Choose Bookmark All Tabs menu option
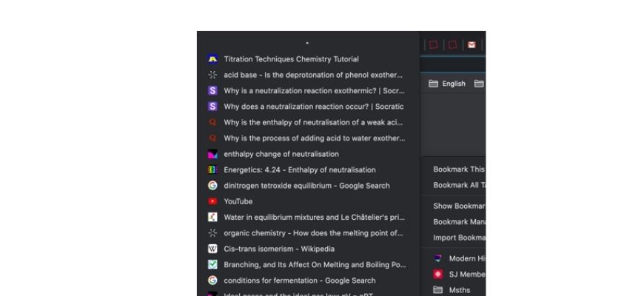 (453, 185)
